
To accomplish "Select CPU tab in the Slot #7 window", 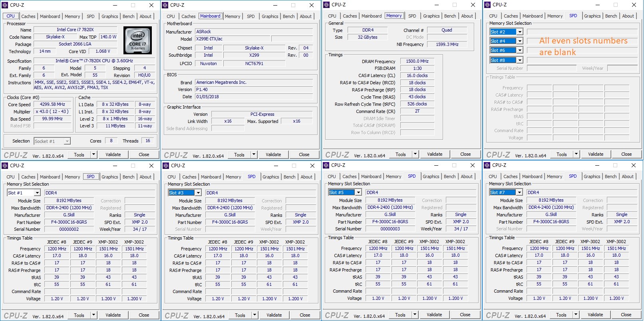I will (493, 176).
